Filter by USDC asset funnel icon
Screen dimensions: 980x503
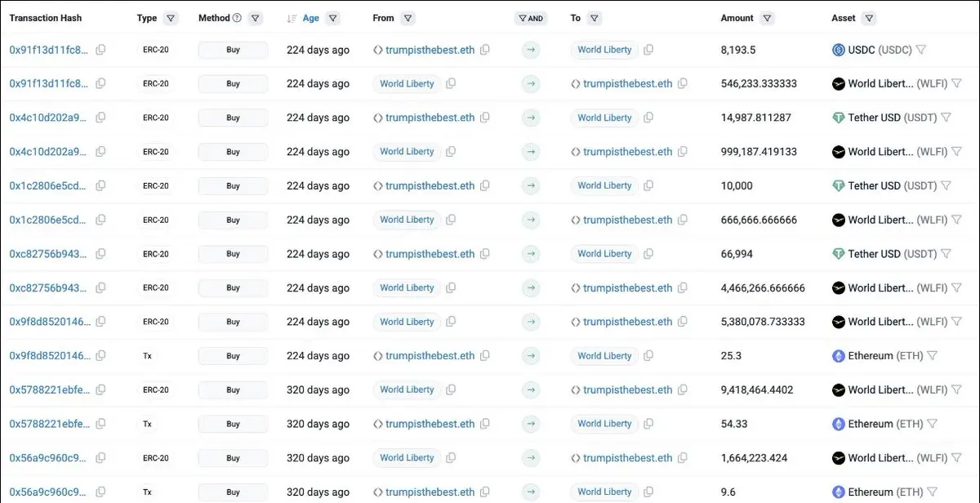click(920, 50)
